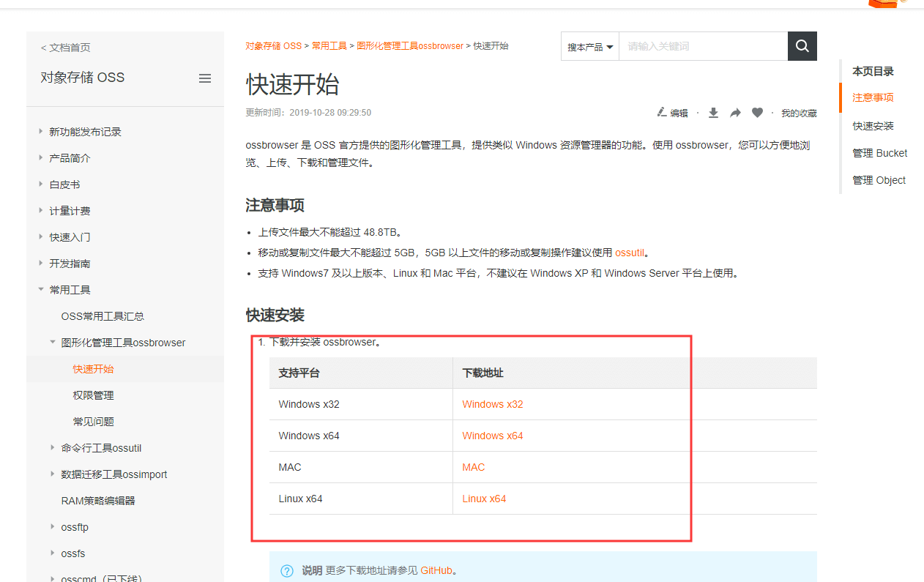924x582 pixels.
Task: Open the GitHub link in note
Action: tap(436, 570)
